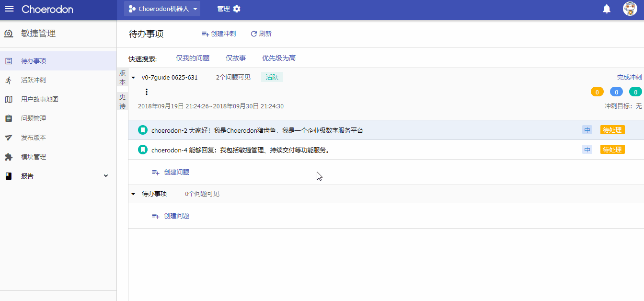
Task: Toggle the 优先级为高 quick filter
Action: pyautogui.click(x=279, y=58)
